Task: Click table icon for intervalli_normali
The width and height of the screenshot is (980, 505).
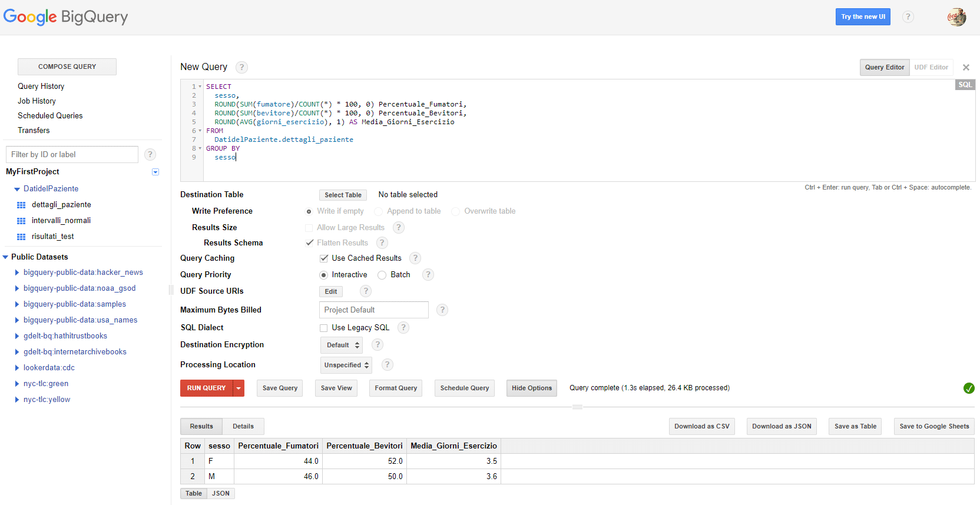Action: [x=21, y=221]
